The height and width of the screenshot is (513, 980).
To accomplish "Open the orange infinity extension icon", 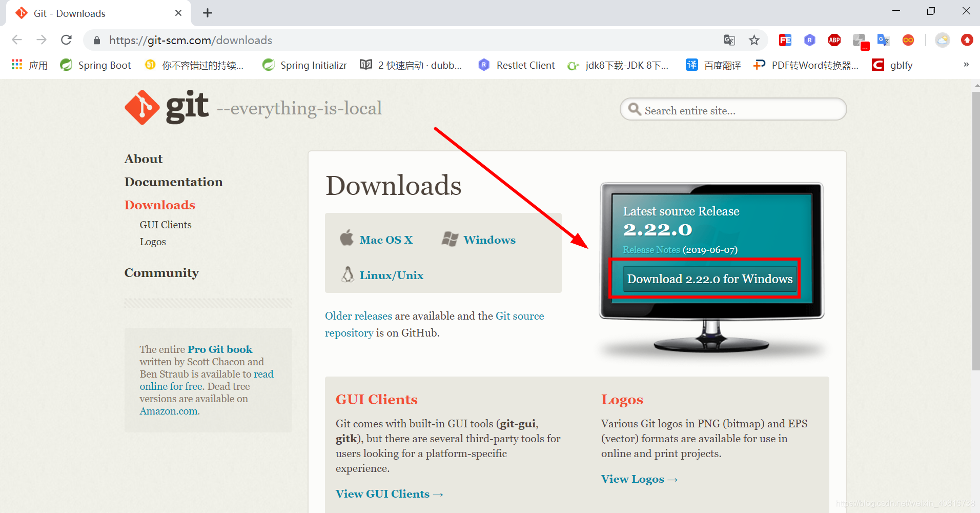I will [908, 40].
